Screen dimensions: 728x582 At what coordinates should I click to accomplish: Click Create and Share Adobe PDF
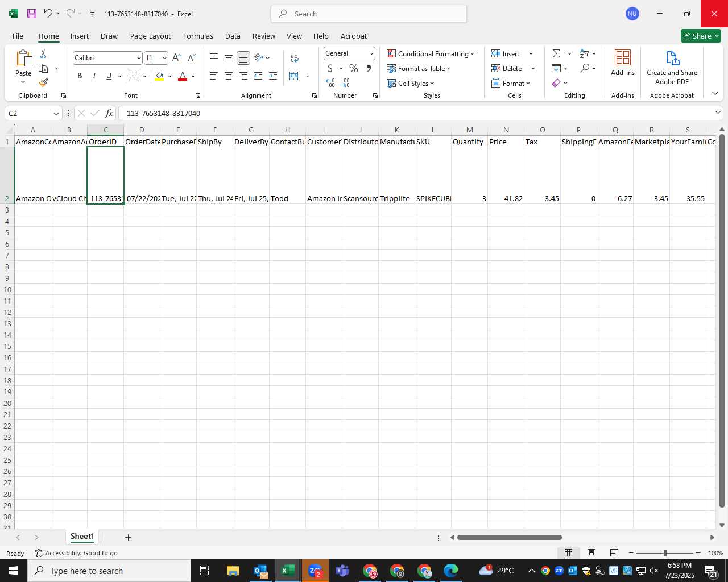click(672, 68)
